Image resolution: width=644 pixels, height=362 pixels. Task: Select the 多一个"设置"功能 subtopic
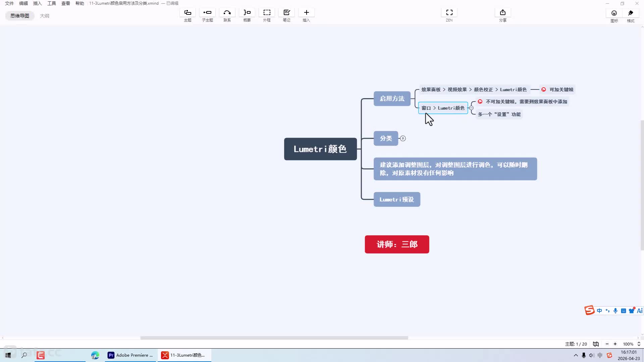click(499, 114)
